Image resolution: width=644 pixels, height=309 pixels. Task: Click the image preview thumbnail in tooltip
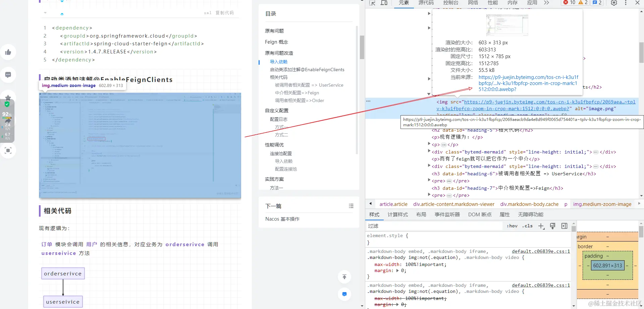pyautogui.click(x=507, y=25)
